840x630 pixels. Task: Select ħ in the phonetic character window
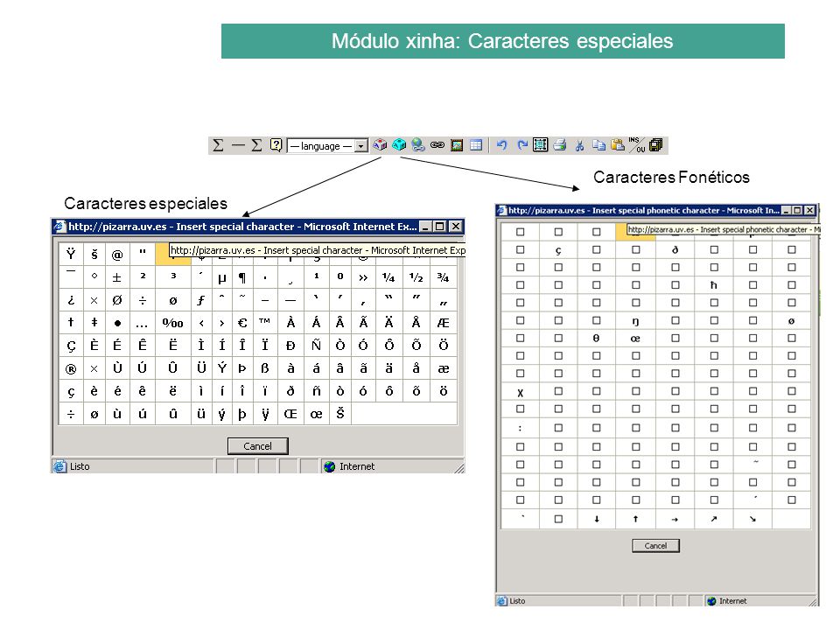pyautogui.click(x=714, y=285)
